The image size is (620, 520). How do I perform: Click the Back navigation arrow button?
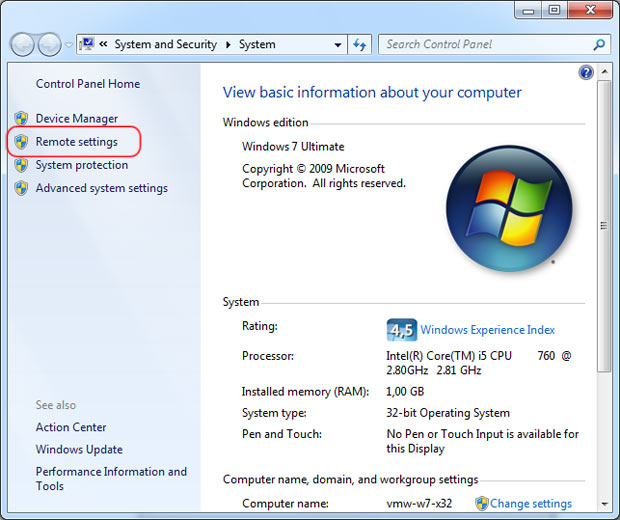click(23, 44)
